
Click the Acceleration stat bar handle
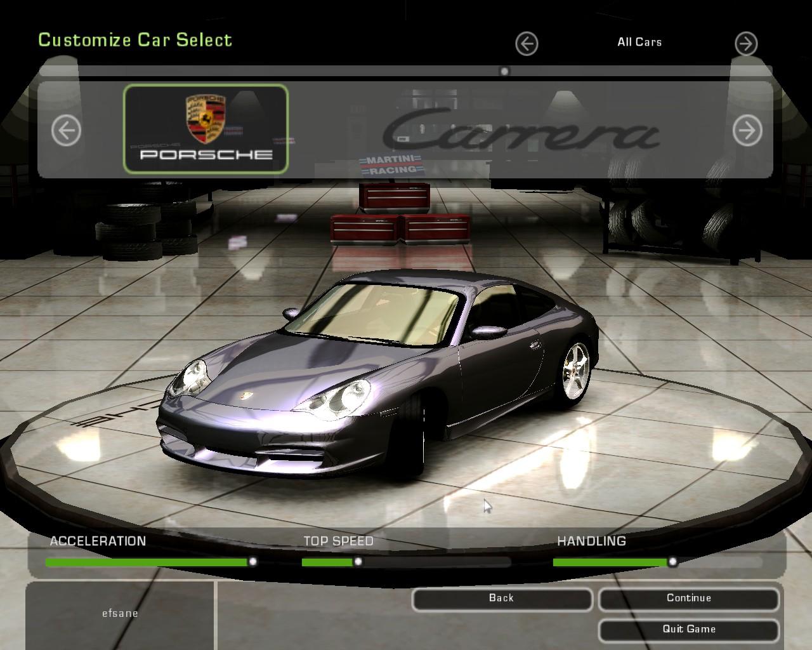[252, 562]
